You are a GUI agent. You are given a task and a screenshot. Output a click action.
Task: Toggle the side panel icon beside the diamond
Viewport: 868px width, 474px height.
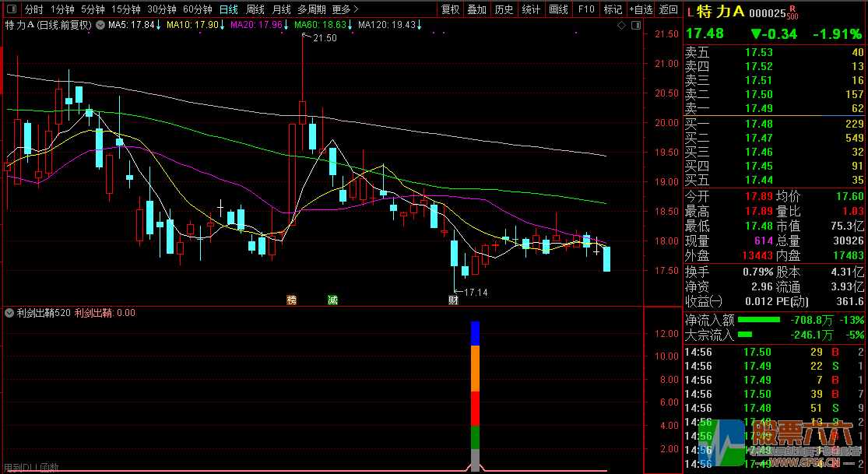(634, 25)
